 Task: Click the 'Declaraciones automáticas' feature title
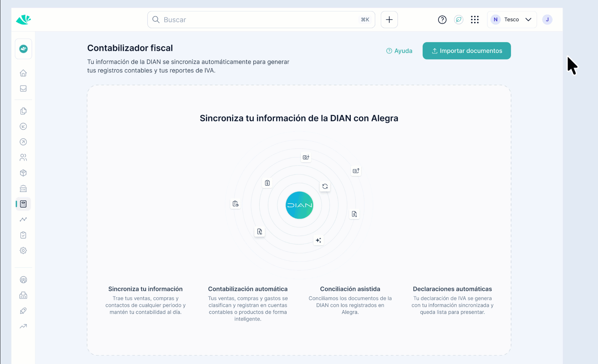click(x=452, y=289)
